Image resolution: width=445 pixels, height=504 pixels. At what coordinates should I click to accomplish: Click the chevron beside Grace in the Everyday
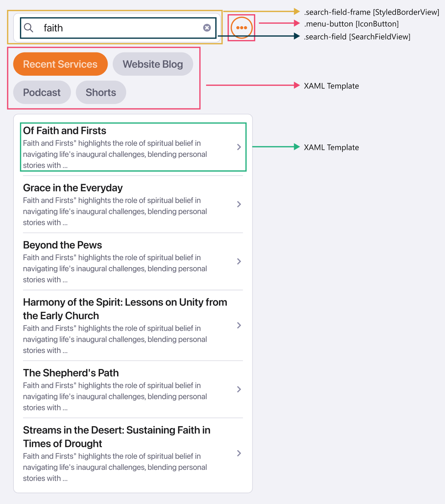pyautogui.click(x=239, y=204)
